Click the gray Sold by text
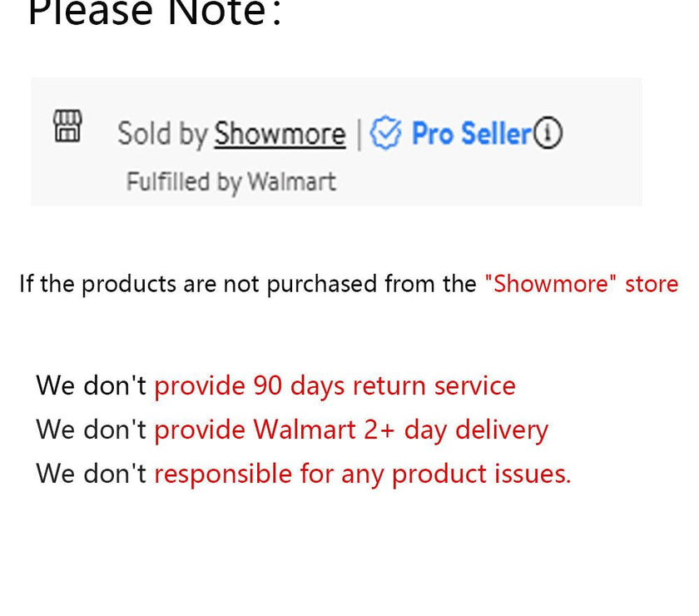699x616 pixels. [x=163, y=134]
